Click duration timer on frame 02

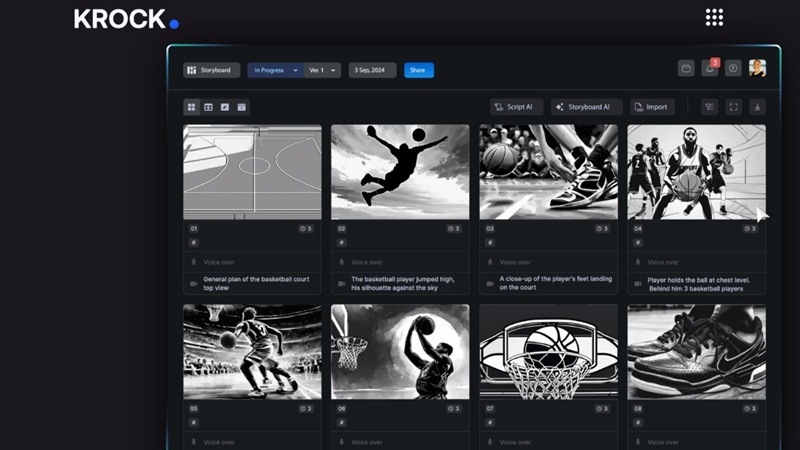[x=454, y=229]
